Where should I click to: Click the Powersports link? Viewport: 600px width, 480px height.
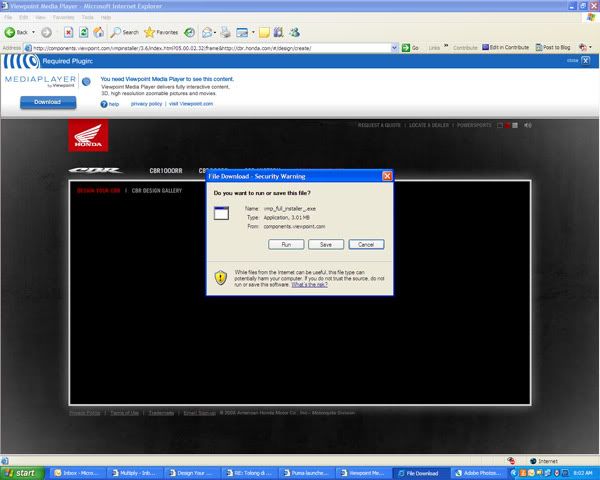474,125
